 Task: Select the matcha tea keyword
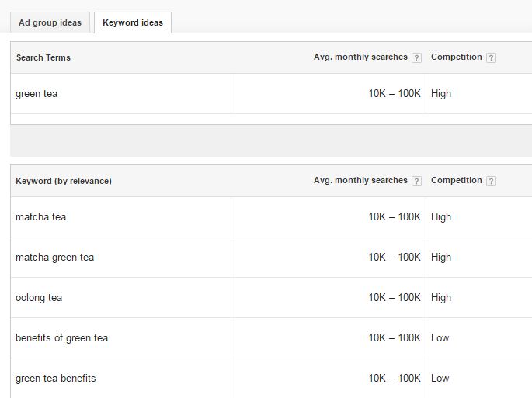(40, 217)
